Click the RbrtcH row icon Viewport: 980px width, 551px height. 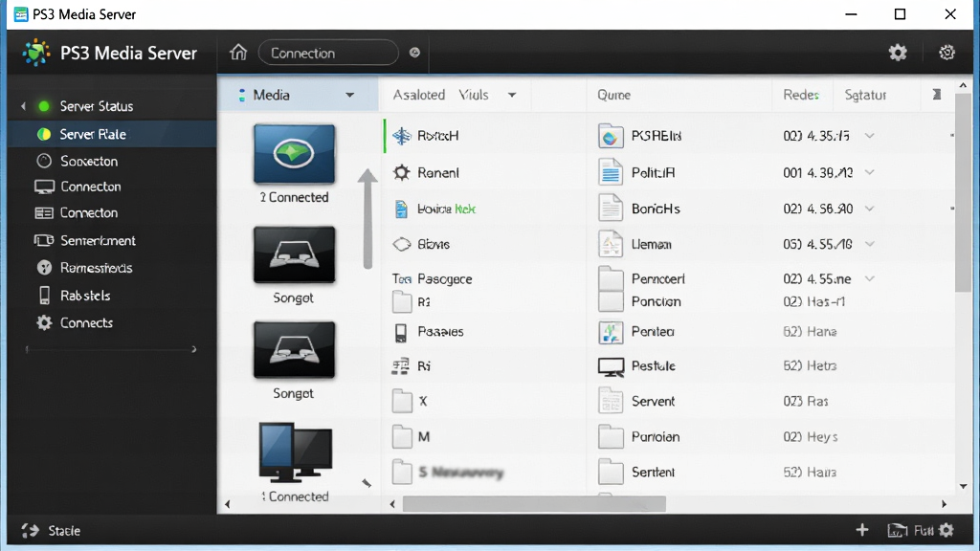(x=401, y=136)
